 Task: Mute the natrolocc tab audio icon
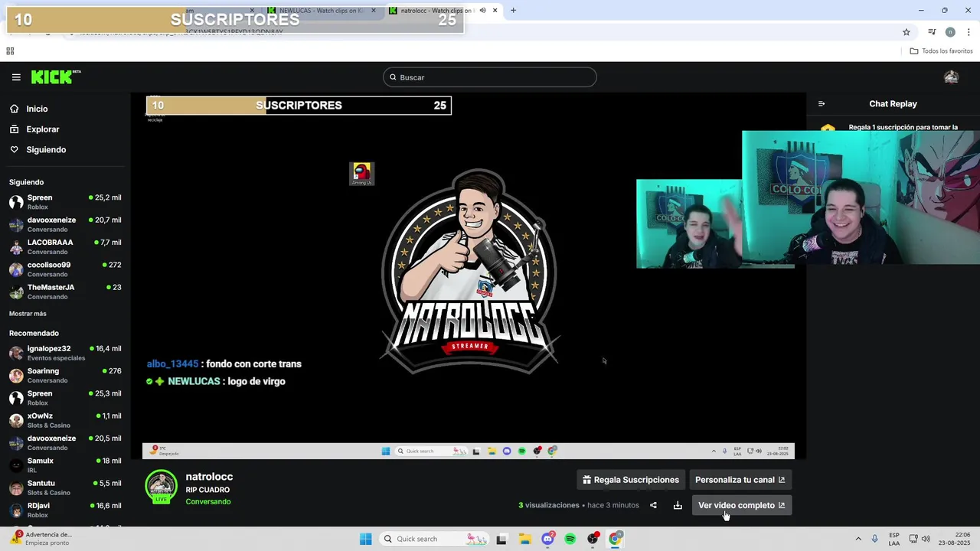click(483, 11)
